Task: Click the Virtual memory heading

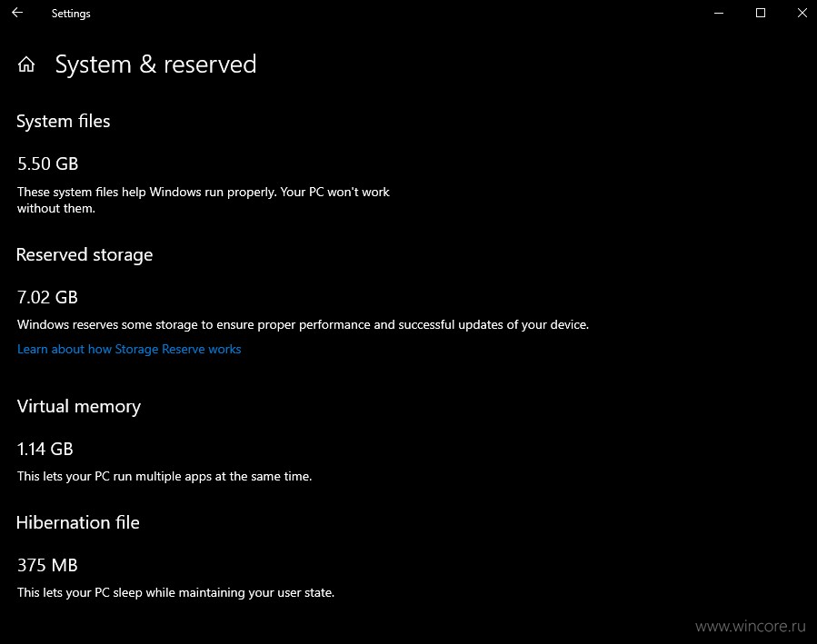Action: click(79, 407)
